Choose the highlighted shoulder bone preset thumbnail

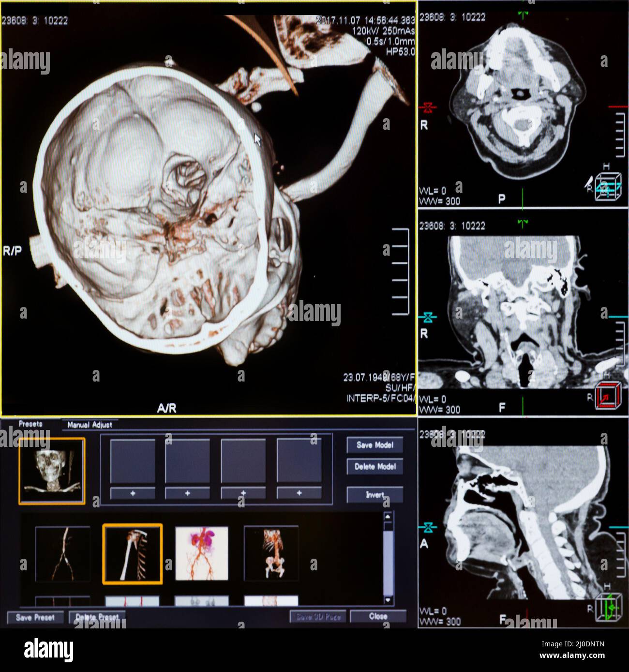(133, 554)
